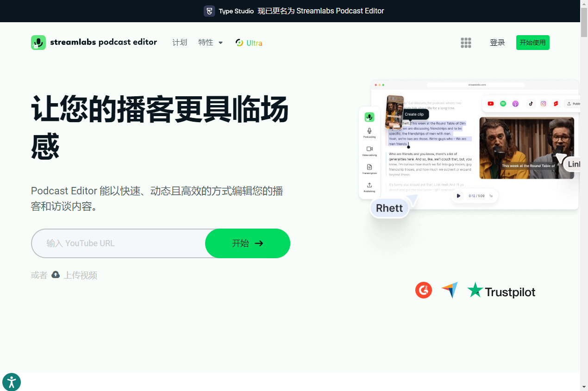The image size is (588, 391).
Task: Click the podcast video thumbnail with two hosts
Action: point(526,148)
